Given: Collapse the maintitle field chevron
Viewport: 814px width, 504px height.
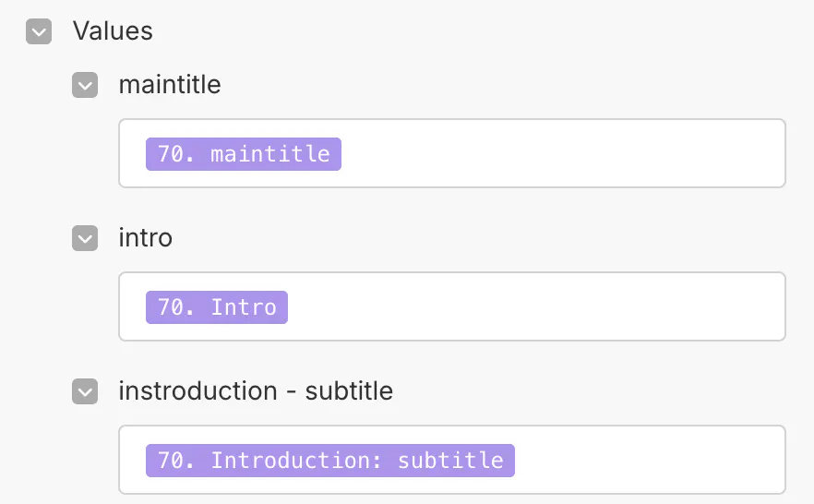Looking at the screenshot, I should 85,86.
